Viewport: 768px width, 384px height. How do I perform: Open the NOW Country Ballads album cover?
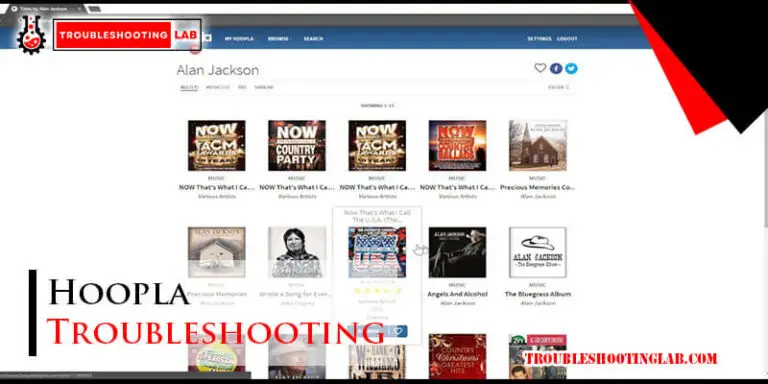457,145
